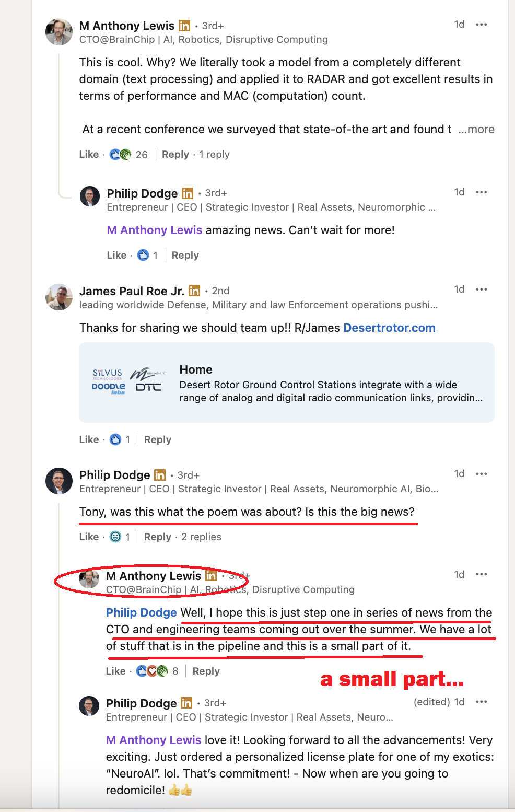Image resolution: width=515 pixels, height=812 pixels.
Task: Expand '1 reply' under first comment
Action: (x=214, y=155)
